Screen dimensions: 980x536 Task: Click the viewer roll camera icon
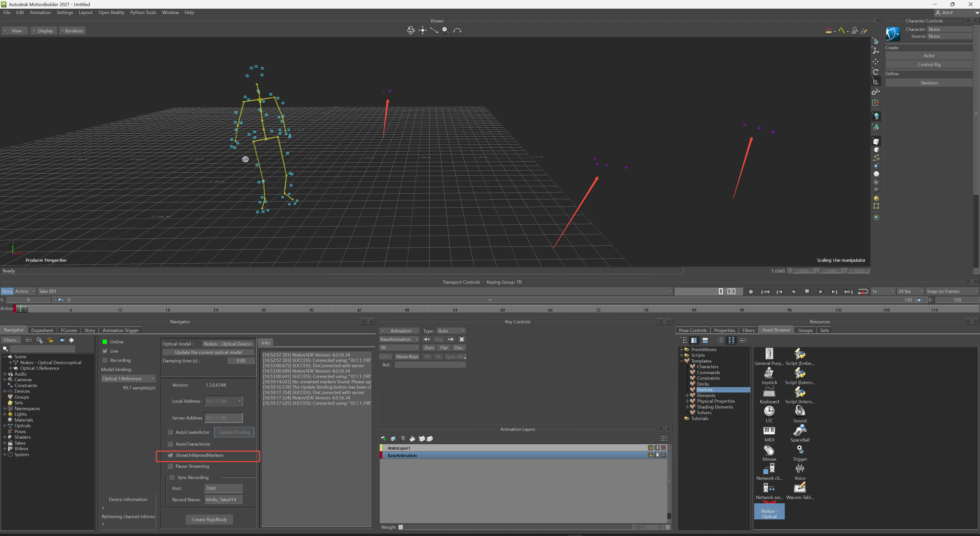[x=457, y=30]
